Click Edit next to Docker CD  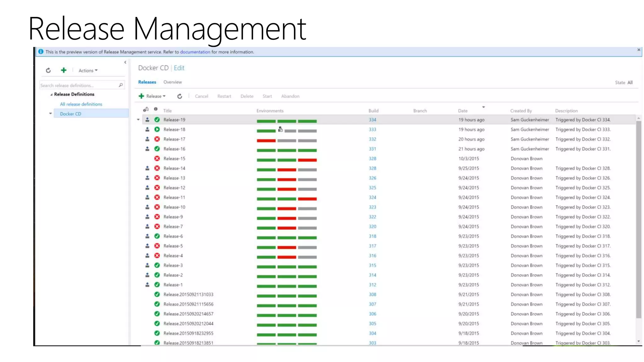(x=179, y=68)
